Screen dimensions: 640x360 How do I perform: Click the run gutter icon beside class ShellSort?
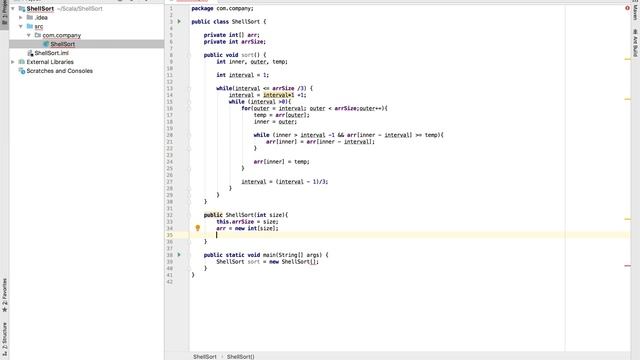point(179,22)
